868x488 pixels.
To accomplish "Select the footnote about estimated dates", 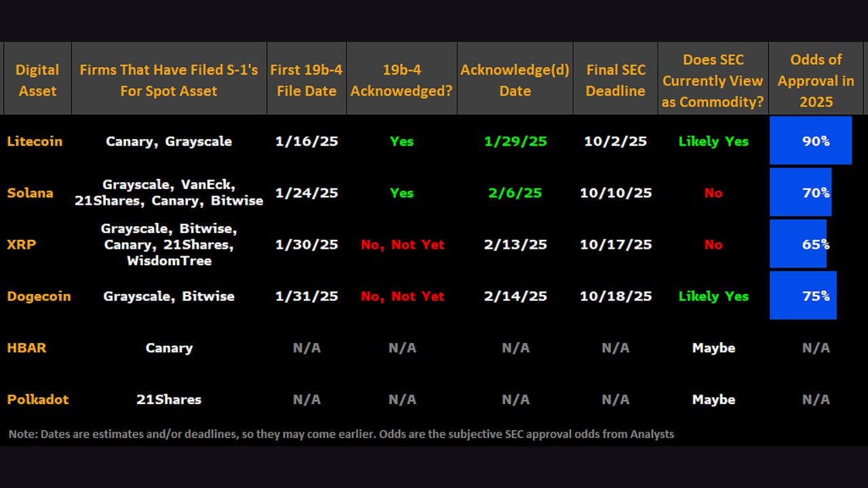I will point(341,434).
